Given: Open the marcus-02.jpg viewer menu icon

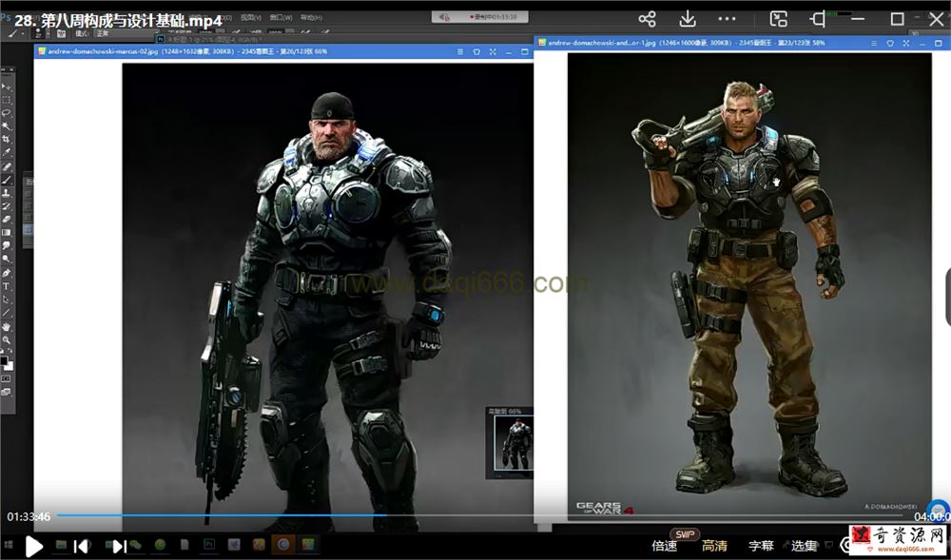Looking at the screenshot, I should [x=460, y=52].
